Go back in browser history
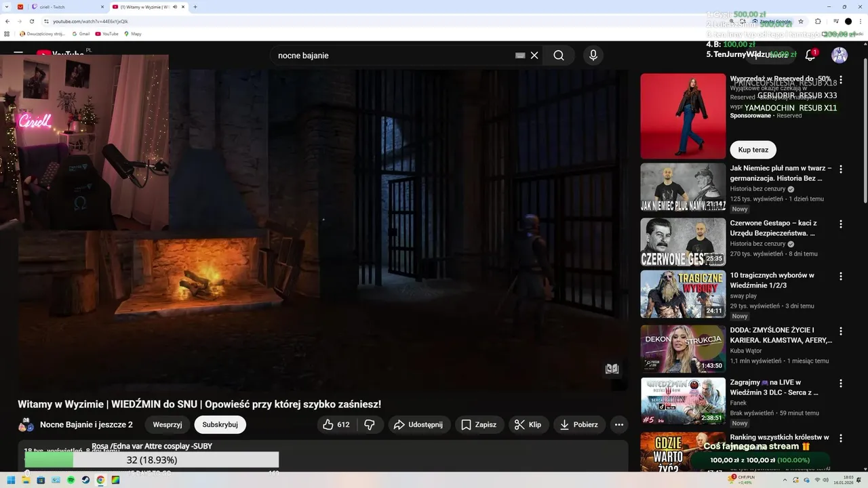The width and height of the screenshot is (868, 488). pyautogui.click(x=7, y=21)
